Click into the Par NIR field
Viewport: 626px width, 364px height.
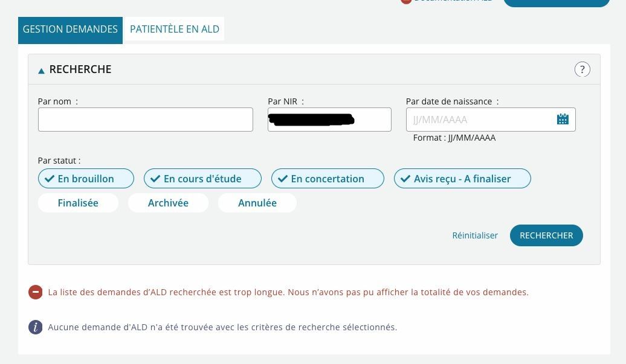[329, 120]
